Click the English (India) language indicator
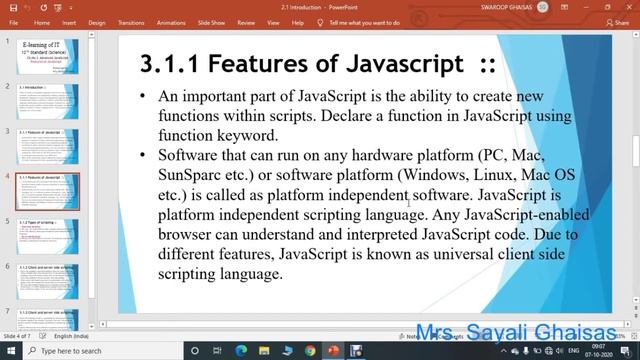This screenshot has height=360, width=640. coord(71,336)
